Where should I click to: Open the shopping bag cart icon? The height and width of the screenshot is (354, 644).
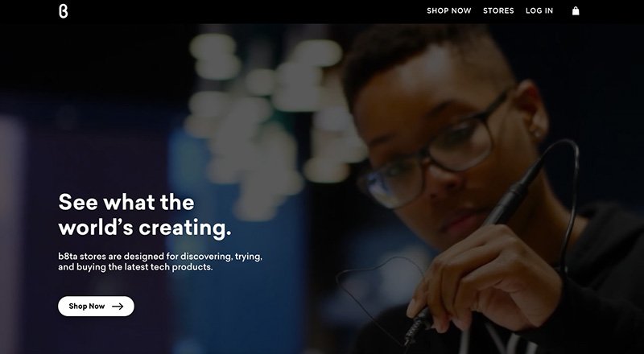(576, 10)
